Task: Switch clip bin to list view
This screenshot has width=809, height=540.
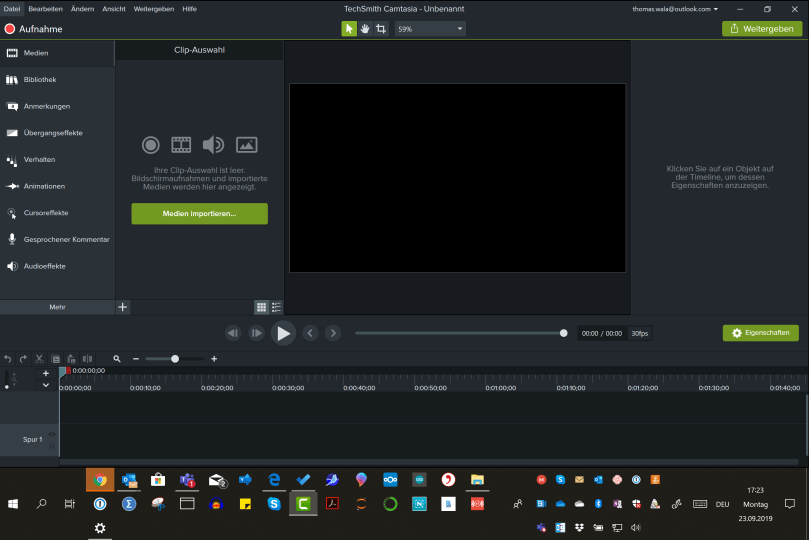Action: coord(277,307)
